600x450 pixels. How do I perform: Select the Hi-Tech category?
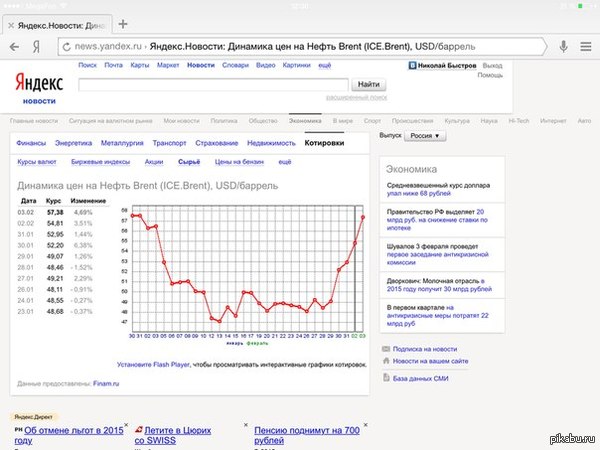tap(518, 121)
